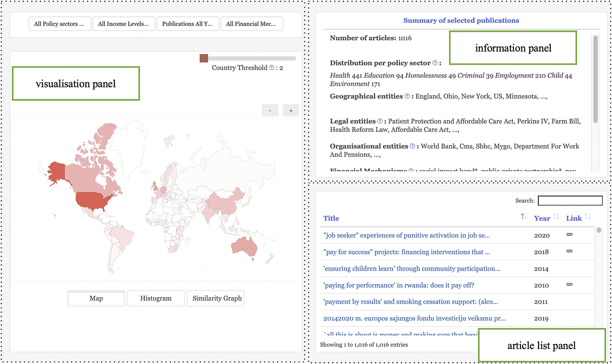Sort table by Title column arrows

coord(524,217)
